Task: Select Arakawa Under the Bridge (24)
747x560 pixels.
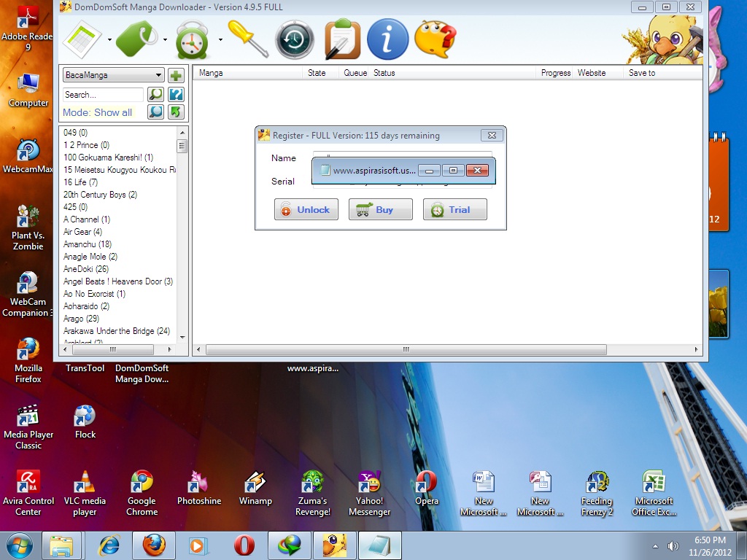Action: tap(117, 330)
